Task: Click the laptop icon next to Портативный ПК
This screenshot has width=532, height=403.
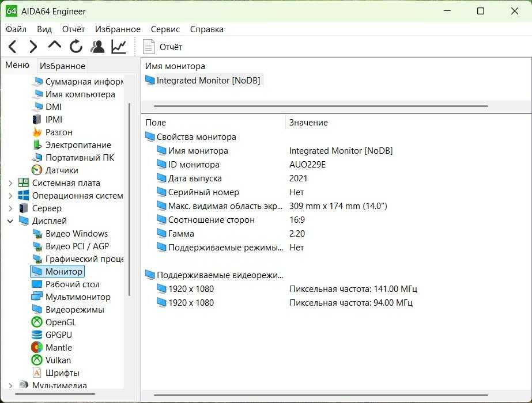Action: click(x=37, y=158)
